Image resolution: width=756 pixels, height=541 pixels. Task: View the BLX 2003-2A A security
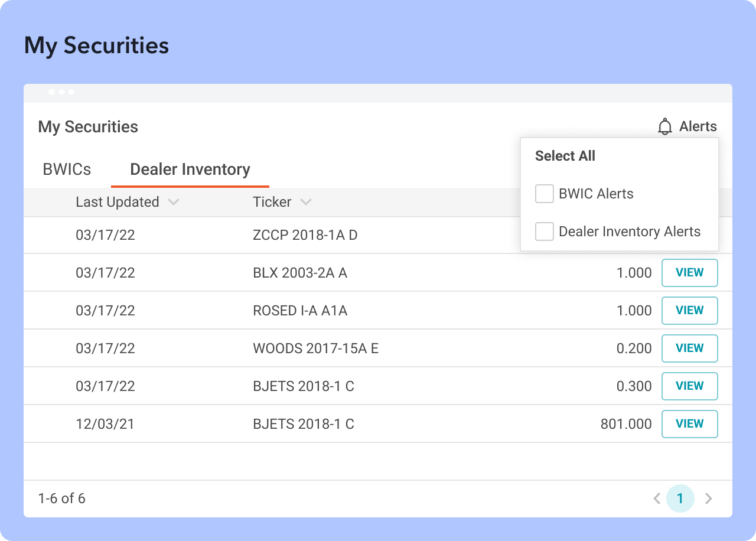click(689, 273)
